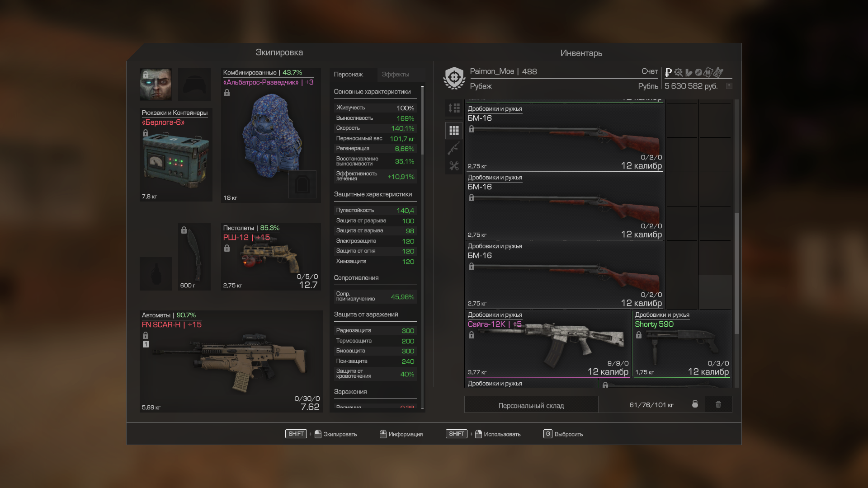Toggle lock on Shorty 590
Image resolution: width=868 pixels, height=488 pixels.
tap(639, 335)
